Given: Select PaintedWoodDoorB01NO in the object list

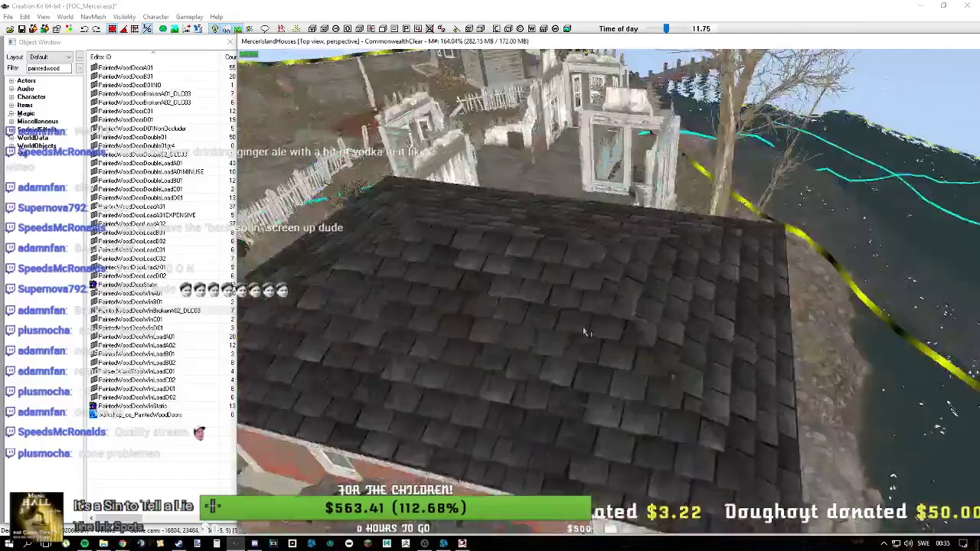Looking at the screenshot, I should click(129, 85).
